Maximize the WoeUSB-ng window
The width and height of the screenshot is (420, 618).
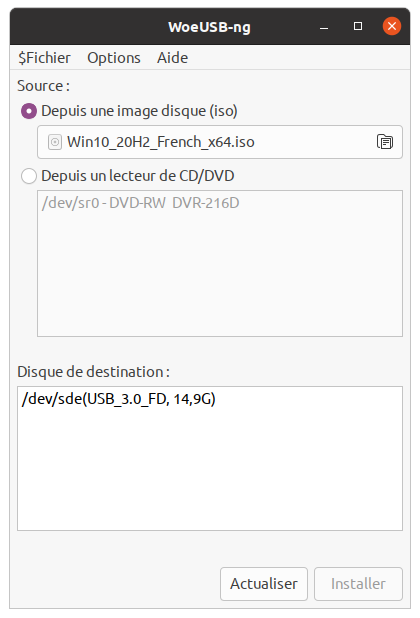pyautogui.click(x=358, y=26)
